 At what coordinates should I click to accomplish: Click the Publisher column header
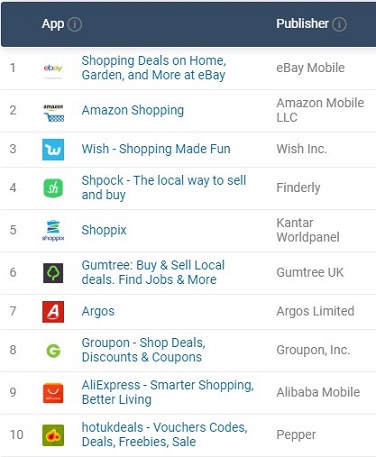302,24
